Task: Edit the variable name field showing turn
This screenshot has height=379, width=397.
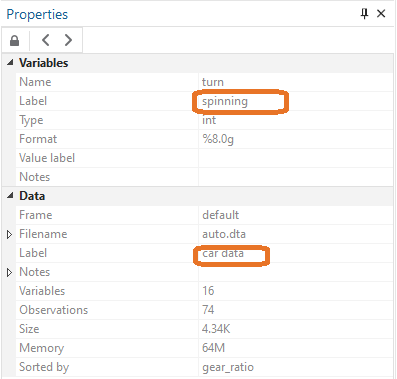Action: (296, 82)
